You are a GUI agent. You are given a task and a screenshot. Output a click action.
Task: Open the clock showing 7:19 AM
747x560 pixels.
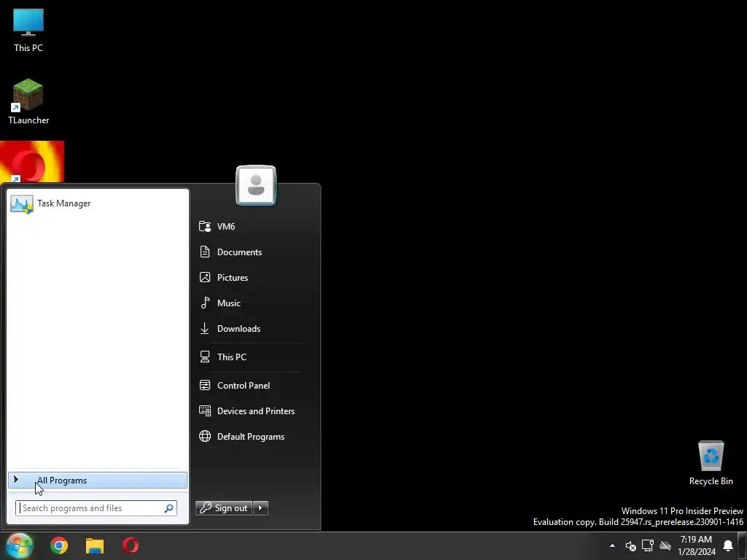click(x=697, y=545)
